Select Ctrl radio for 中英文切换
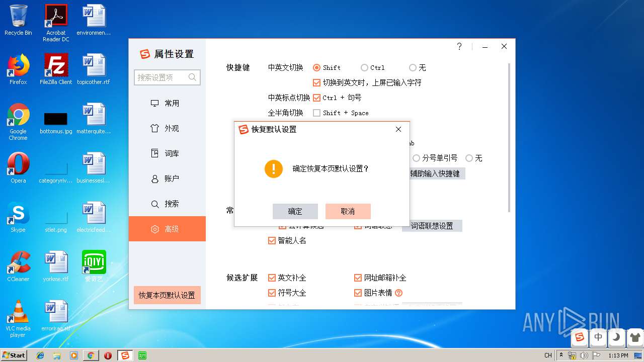The image size is (644, 362). [364, 67]
